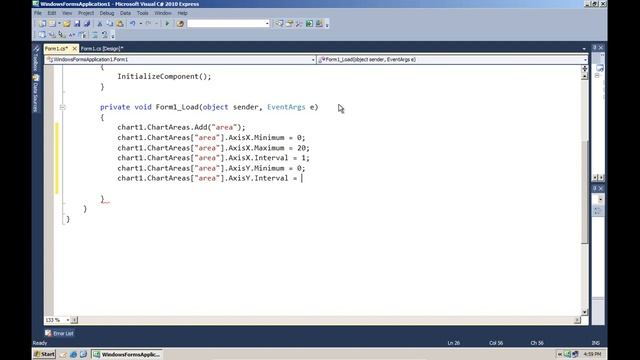Click the Undo arrow icon
Image resolution: width=640 pixels, height=360 pixels.
[x=133, y=24]
